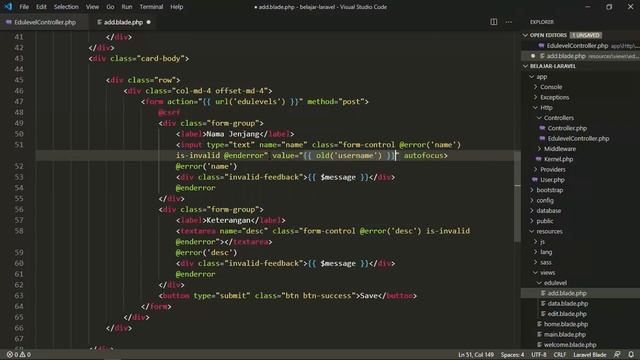Open welcome.blade.php file
This screenshot has height=360, width=640.
(x=580, y=344)
